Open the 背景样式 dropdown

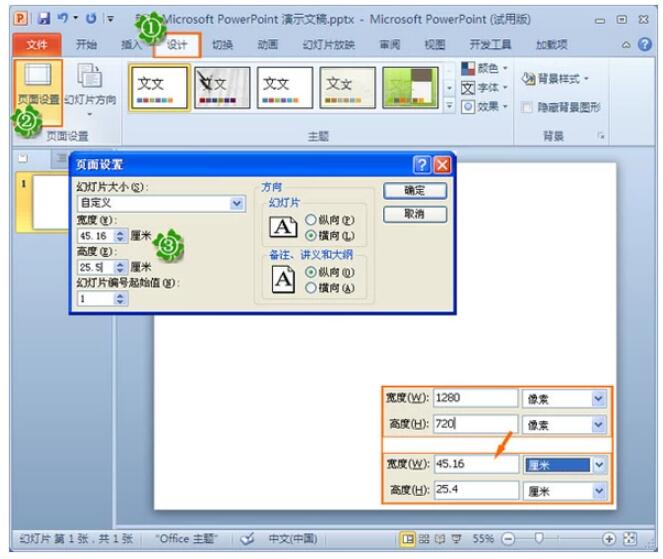555,79
